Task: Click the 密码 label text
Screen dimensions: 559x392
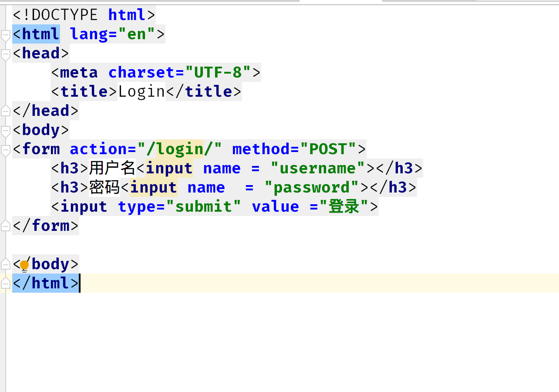Action: [x=104, y=187]
